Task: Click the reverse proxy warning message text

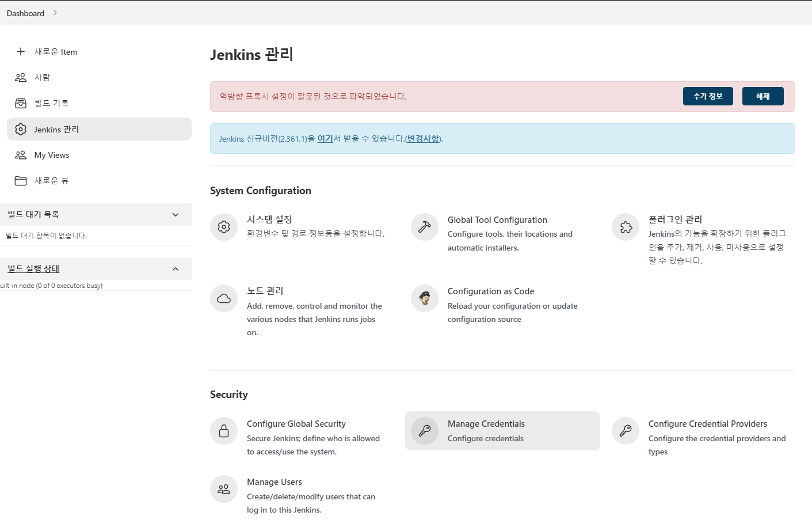Action: click(313, 96)
